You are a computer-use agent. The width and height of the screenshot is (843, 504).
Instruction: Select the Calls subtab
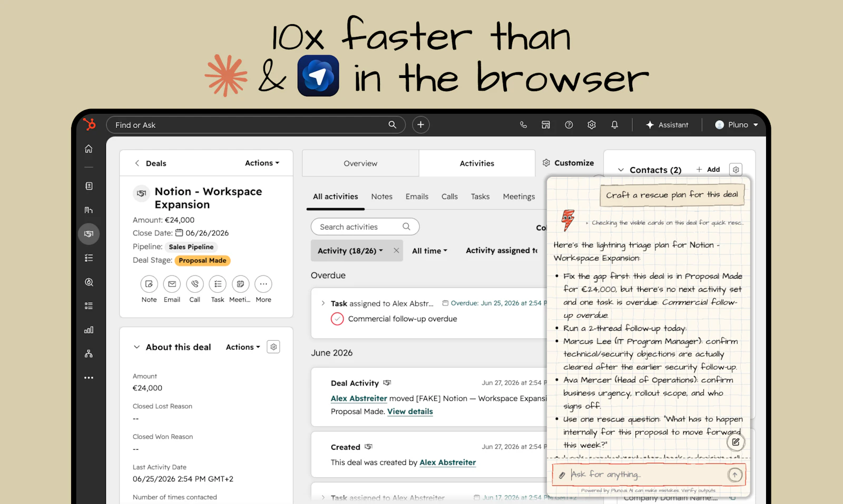(449, 196)
